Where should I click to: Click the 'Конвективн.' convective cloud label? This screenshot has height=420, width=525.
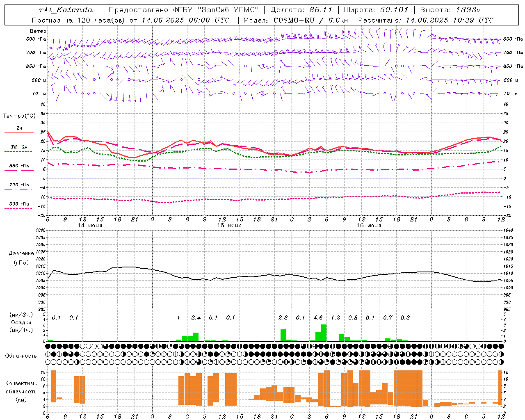click(x=21, y=383)
